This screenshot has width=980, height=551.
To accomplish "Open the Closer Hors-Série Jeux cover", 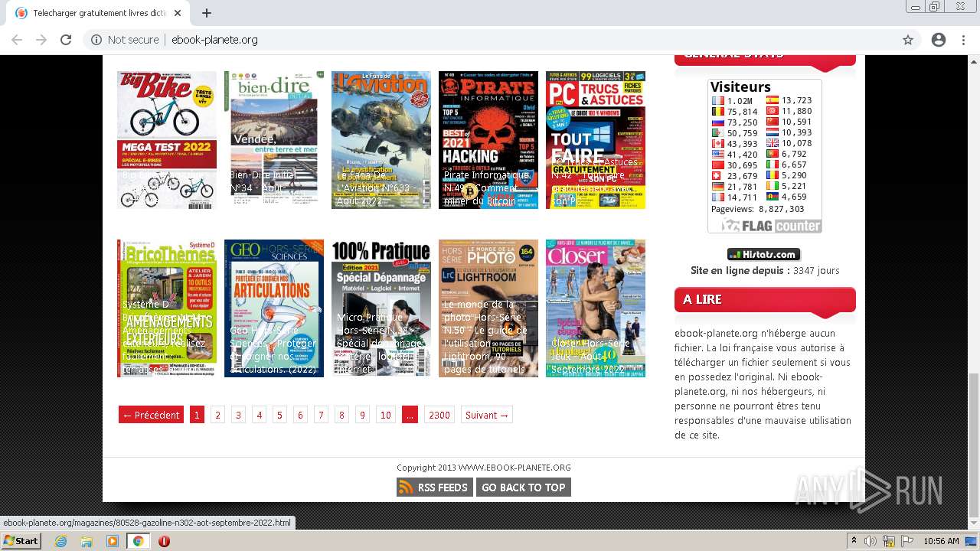I will (596, 308).
